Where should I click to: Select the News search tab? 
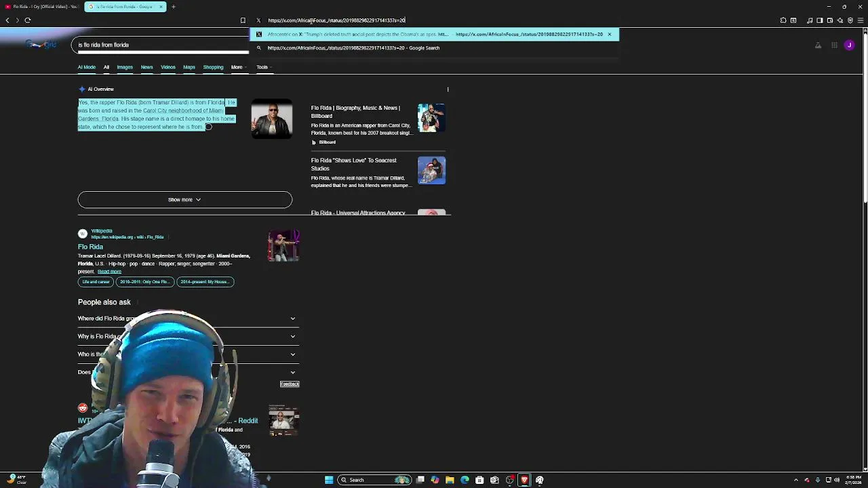146,67
